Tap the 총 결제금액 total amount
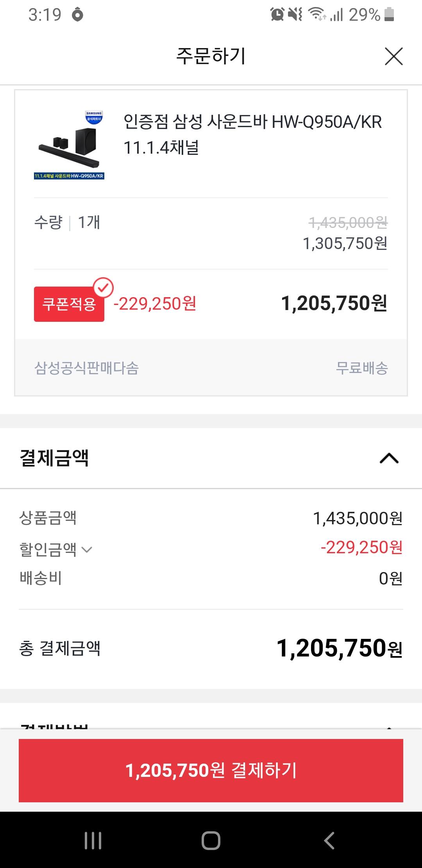 [x=339, y=648]
